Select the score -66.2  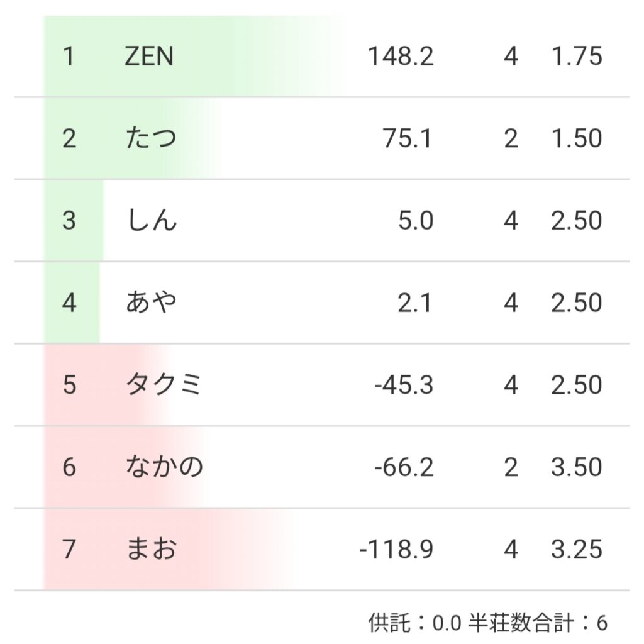tap(404, 467)
